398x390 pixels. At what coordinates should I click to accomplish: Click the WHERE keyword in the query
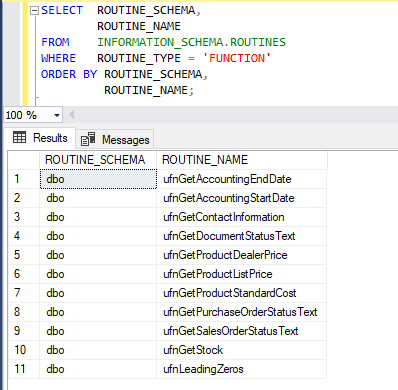pyautogui.click(x=58, y=58)
